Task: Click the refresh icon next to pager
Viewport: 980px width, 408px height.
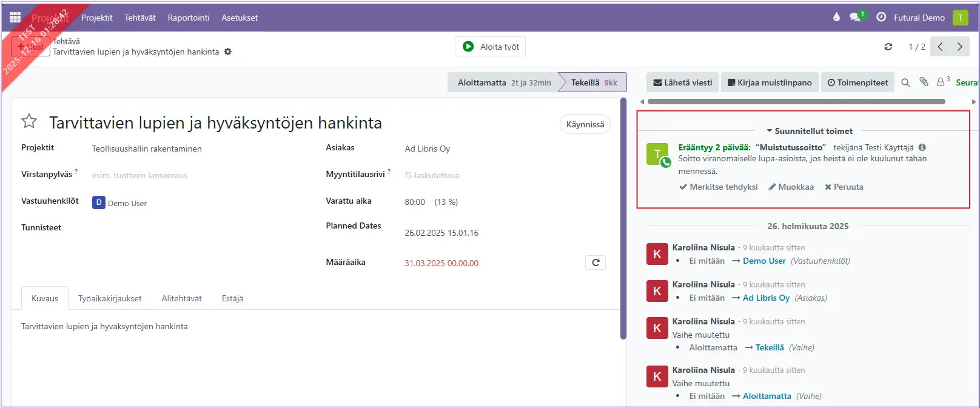Action: (888, 47)
